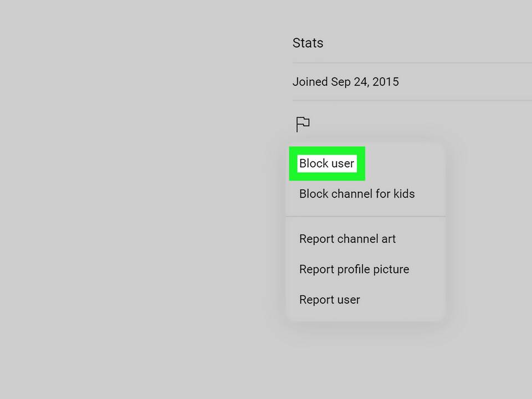This screenshot has height=399, width=532.
Task: Click the join date line under Stats
Action: pos(346,82)
